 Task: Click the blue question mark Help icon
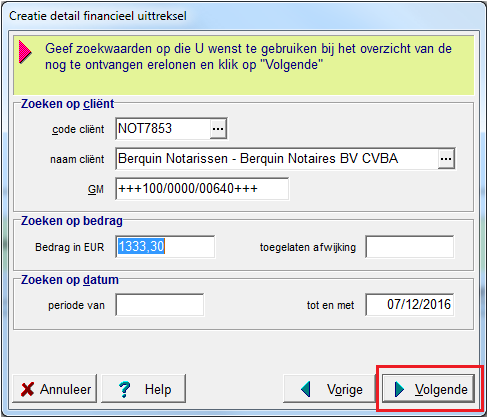(125, 389)
